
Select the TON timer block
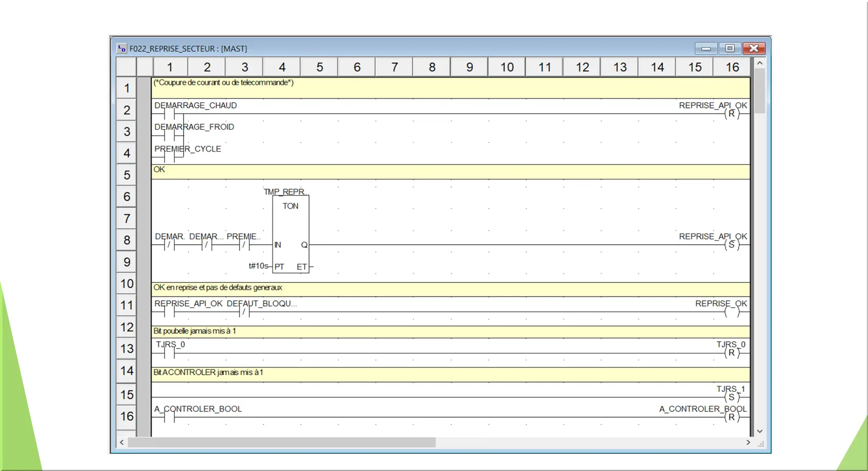point(291,234)
